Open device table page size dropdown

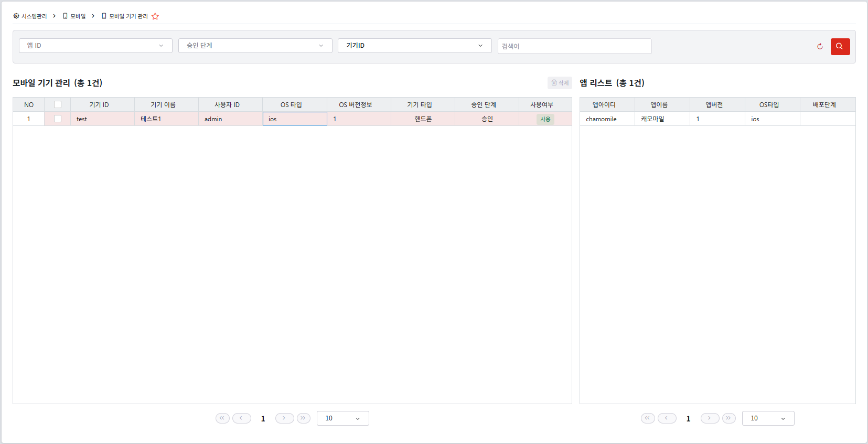coord(342,418)
